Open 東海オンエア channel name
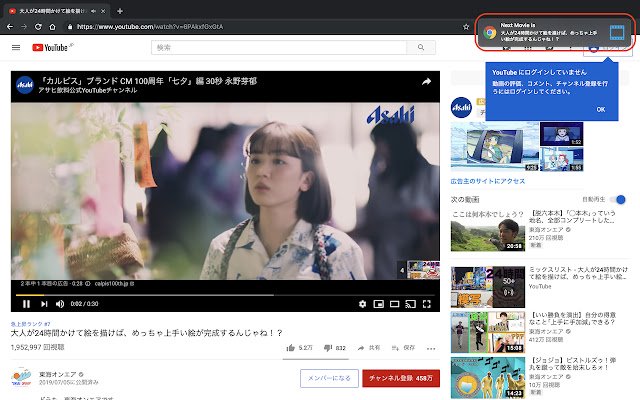This screenshot has width=640, height=400. point(58,374)
